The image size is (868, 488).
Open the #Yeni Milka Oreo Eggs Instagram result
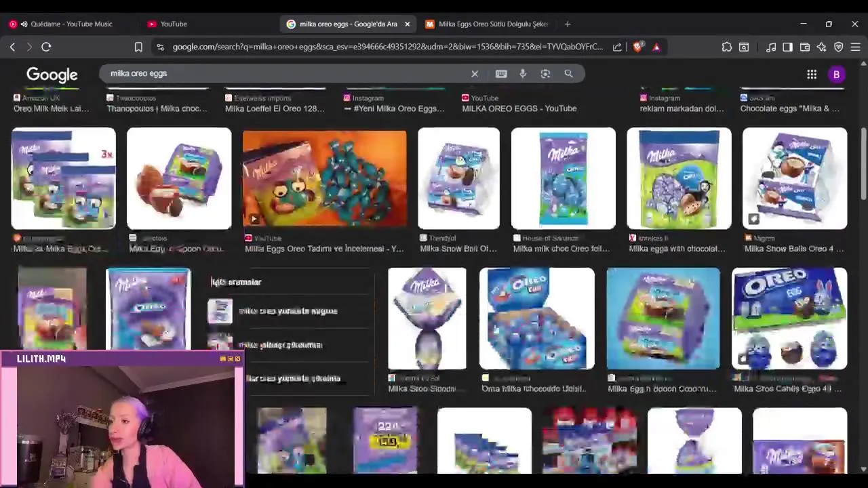[x=395, y=108]
